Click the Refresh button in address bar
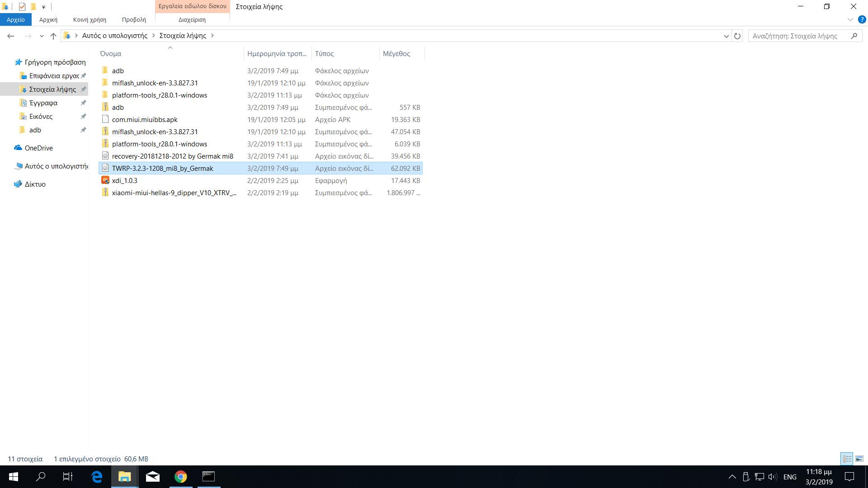Viewport: 868px width, 488px height. coord(737,36)
